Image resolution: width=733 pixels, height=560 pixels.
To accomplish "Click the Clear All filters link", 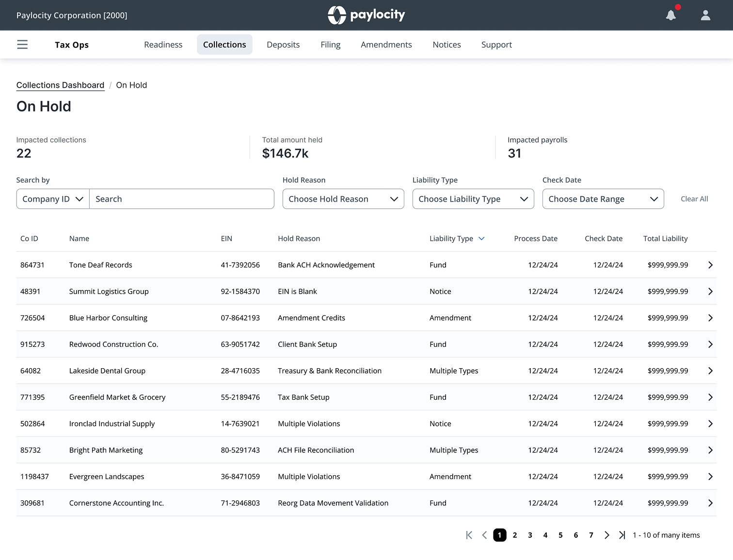I will point(694,199).
